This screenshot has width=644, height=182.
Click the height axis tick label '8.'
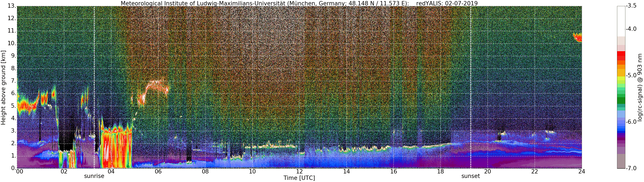[13, 68]
